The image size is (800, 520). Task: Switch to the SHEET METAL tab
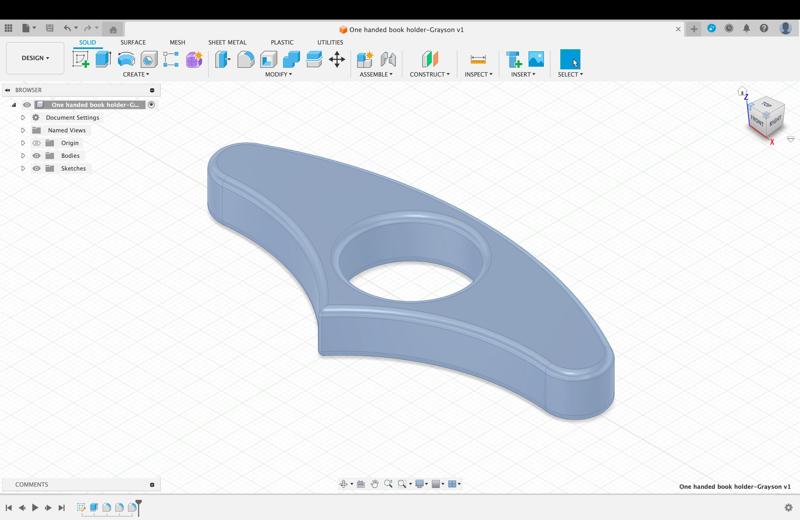tap(227, 42)
